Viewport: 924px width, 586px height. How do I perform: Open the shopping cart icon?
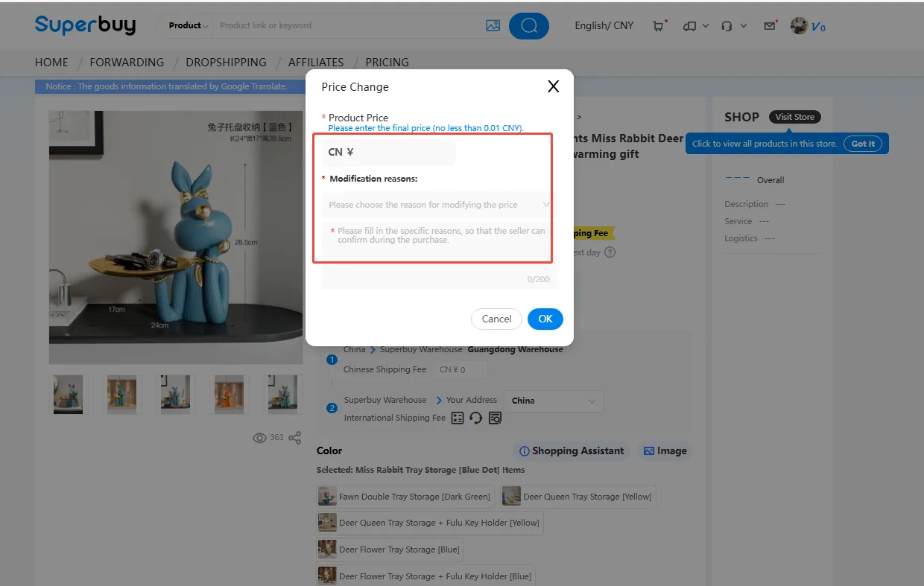(659, 26)
